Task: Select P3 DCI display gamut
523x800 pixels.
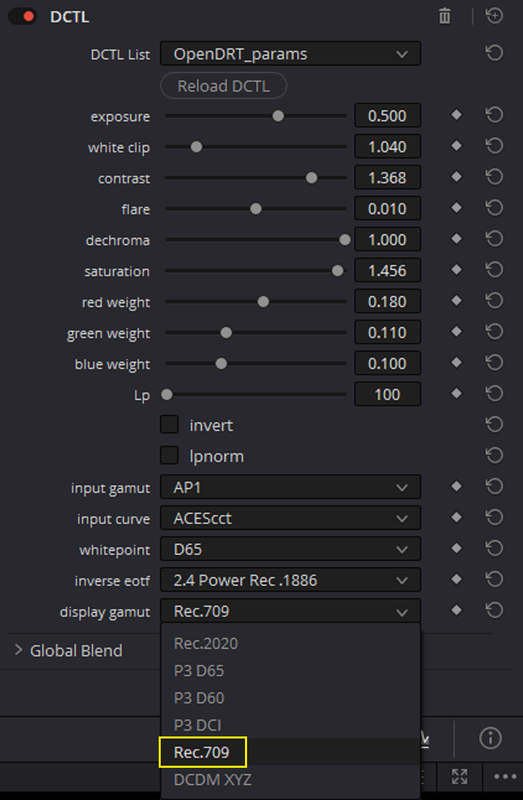Action: coord(290,724)
